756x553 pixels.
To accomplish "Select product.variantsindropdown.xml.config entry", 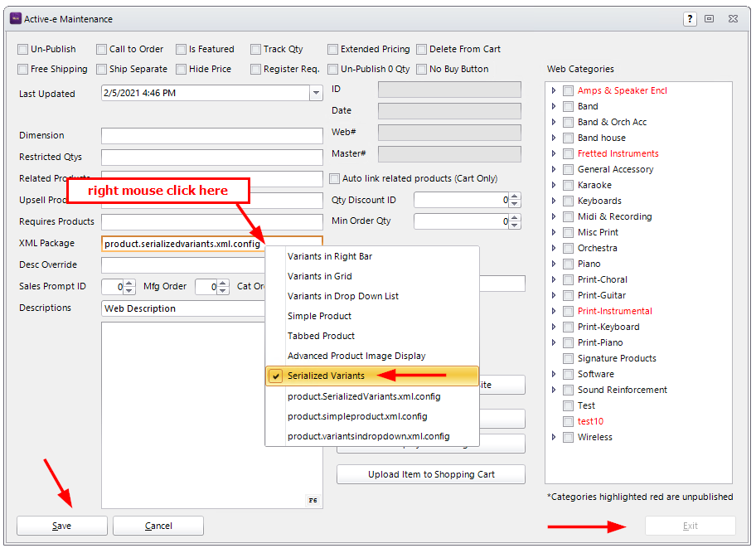I will 372,436.
